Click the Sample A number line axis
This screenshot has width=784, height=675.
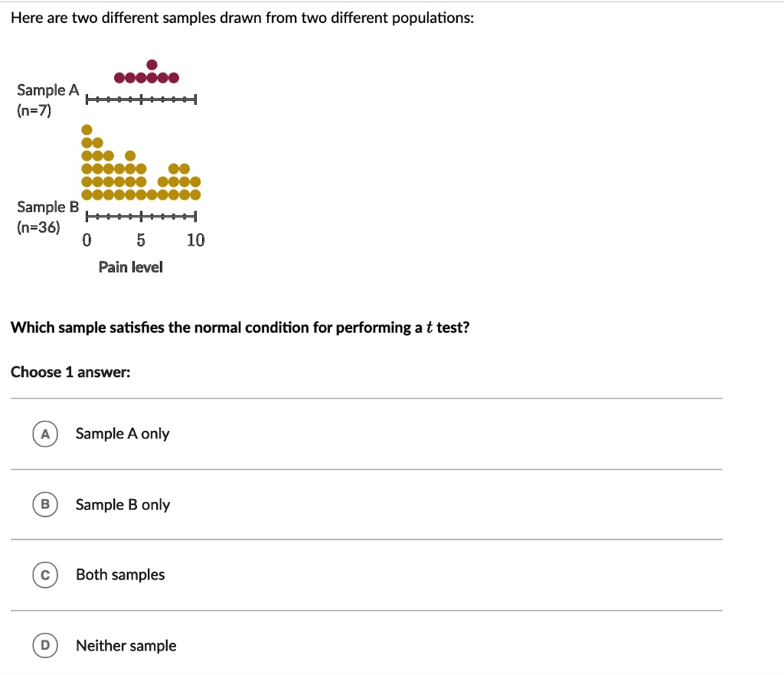click(x=141, y=99)
